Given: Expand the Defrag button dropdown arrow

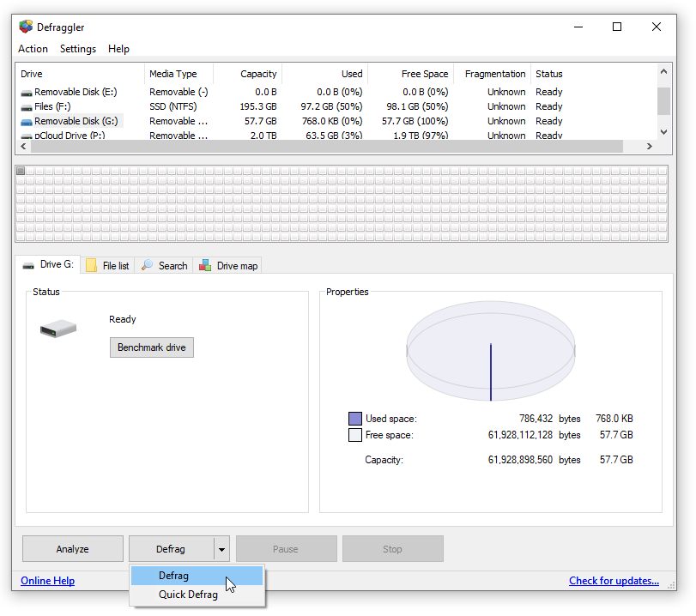Looking at the screenshot, I should [x=221, y=549].
